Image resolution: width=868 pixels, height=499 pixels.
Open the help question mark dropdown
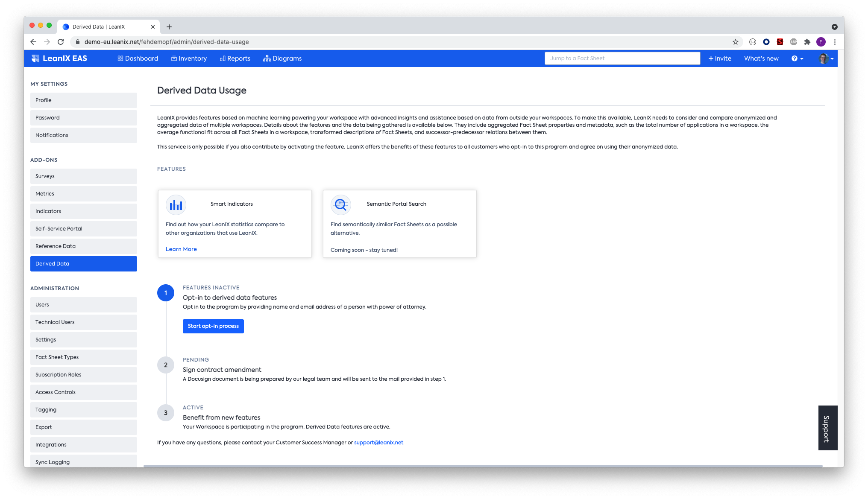click(797, 58)
